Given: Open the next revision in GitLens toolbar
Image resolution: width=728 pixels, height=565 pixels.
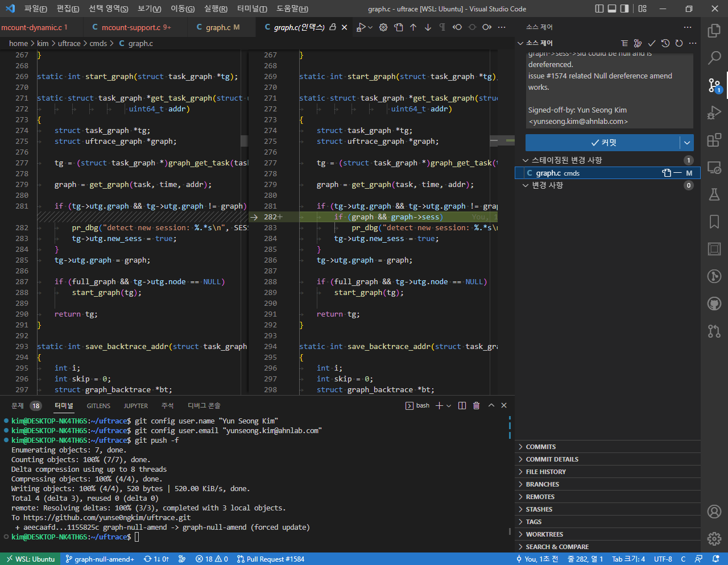Looking at the screenshot, I should click(x=487, y=27).
